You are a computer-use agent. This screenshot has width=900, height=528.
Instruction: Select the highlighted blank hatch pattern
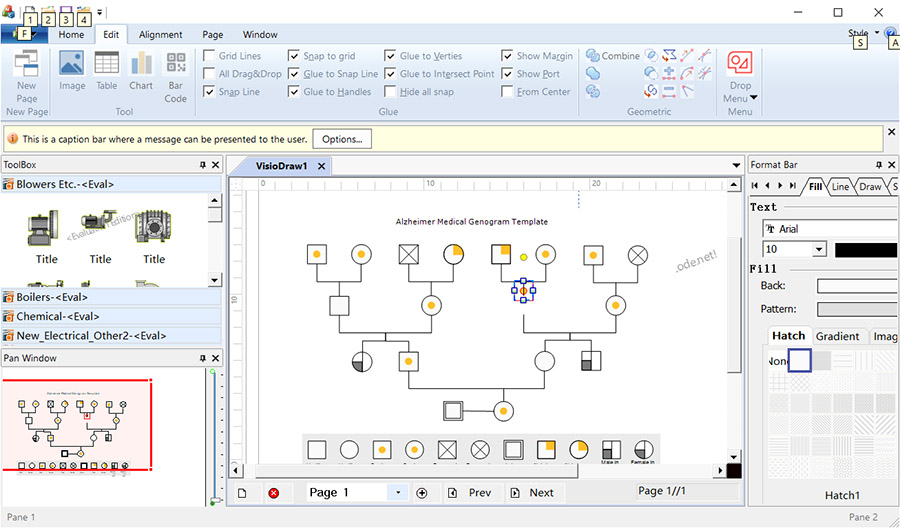click(800, 360)
